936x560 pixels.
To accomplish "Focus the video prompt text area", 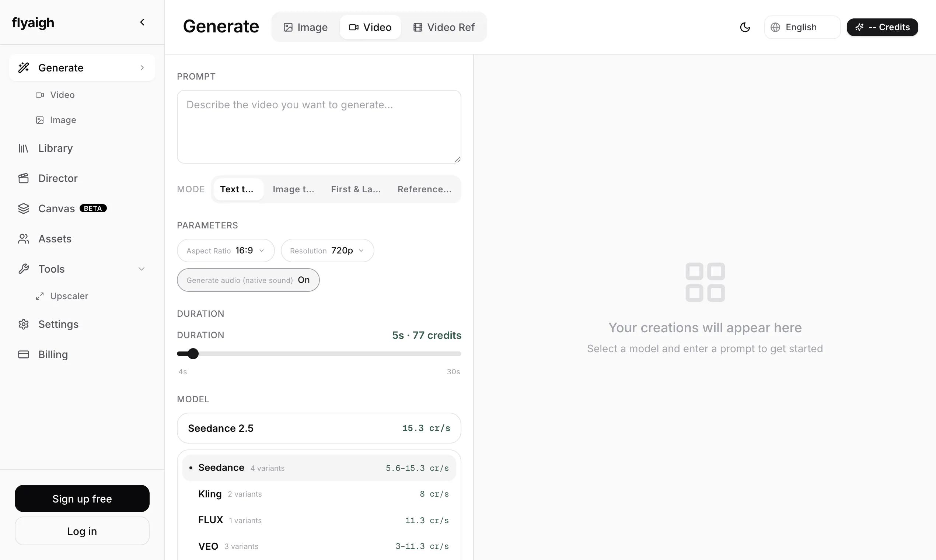I will point(319,126).
